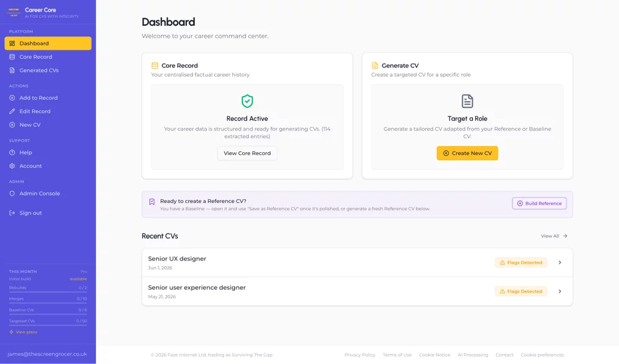The height and width of the screenshot is (364, 619).
Task: Open the Dashboard menu item
Action: click(x=48, y=43)
